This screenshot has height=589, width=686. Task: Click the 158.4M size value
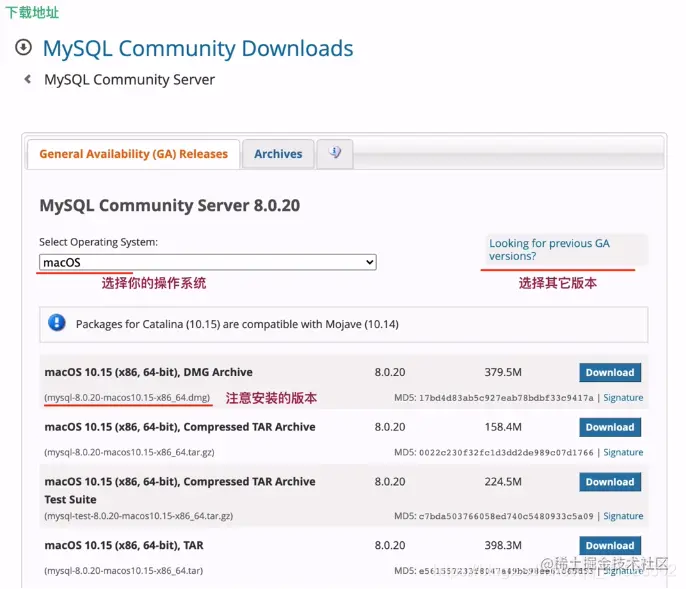tap(503, 427)
